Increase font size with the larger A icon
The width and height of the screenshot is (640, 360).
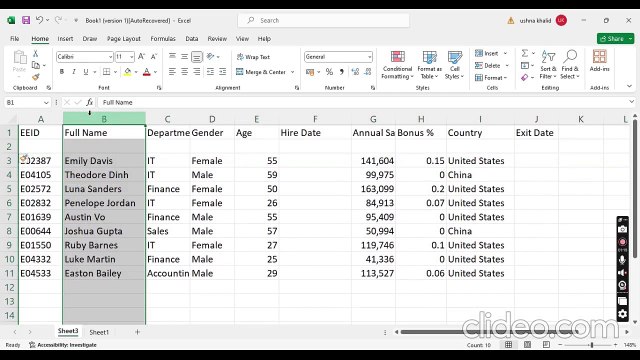[141, 57]
